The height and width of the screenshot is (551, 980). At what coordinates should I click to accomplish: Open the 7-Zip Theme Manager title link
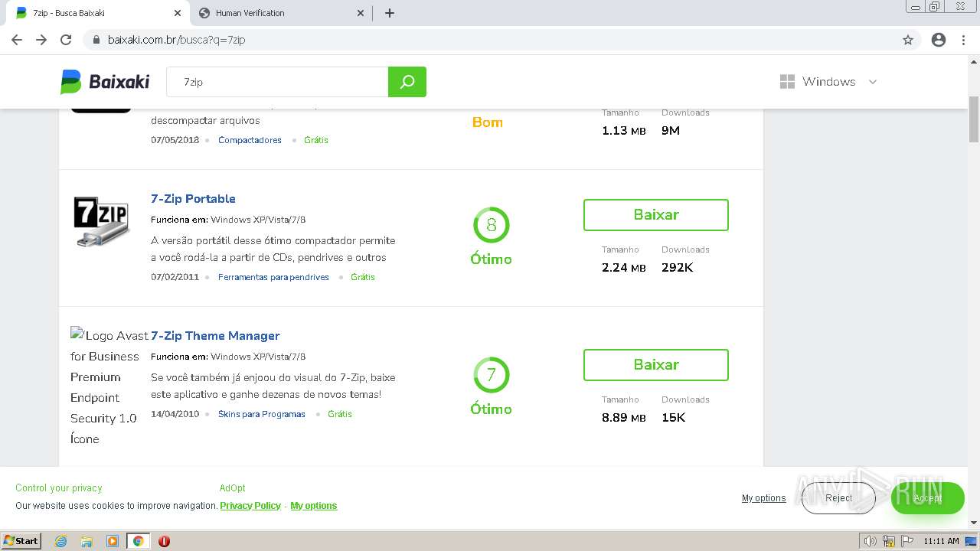point(215,335)
